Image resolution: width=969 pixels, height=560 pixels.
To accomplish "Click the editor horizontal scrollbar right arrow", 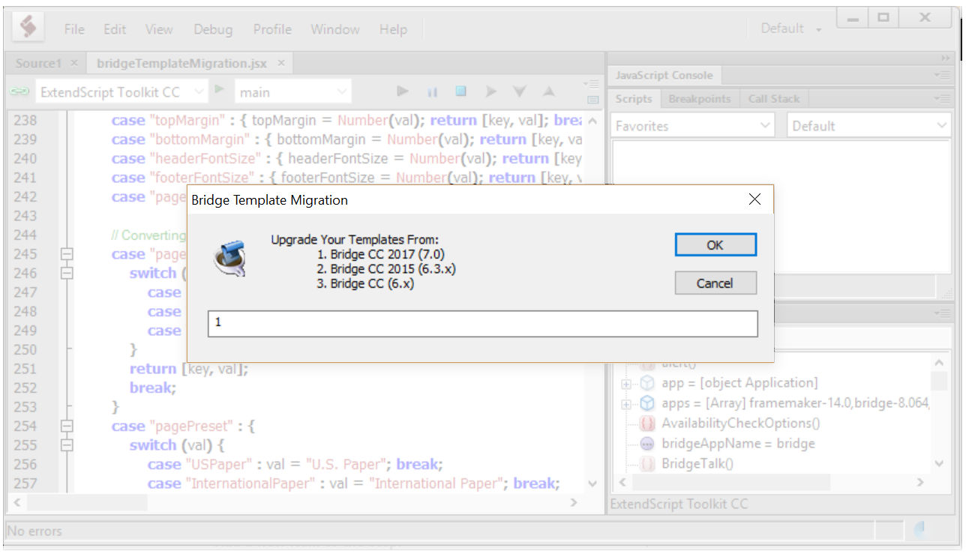I will 574,502.
